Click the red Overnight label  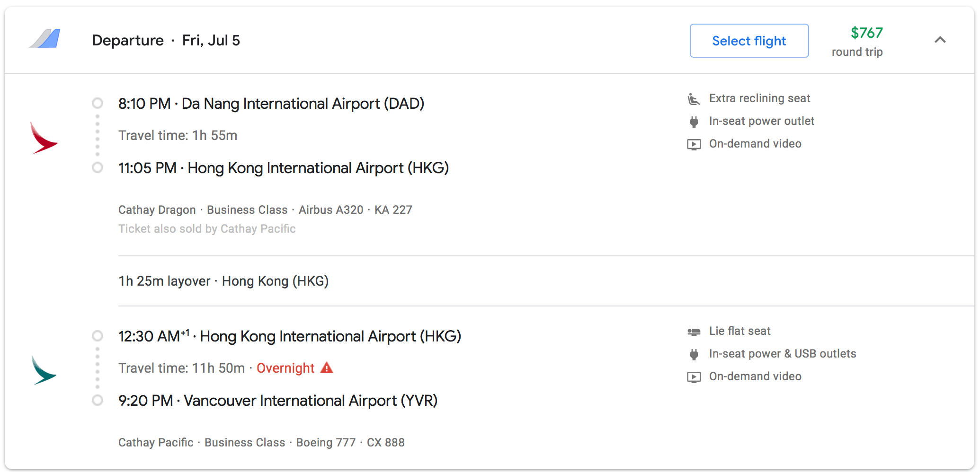coord(285,368)
